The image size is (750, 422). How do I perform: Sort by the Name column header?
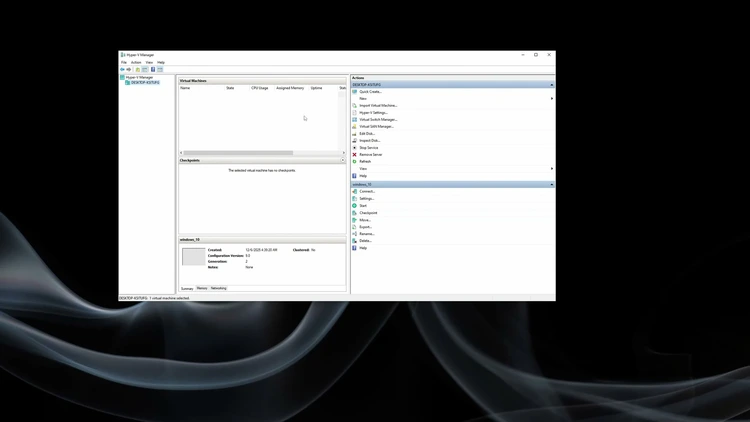185,88
